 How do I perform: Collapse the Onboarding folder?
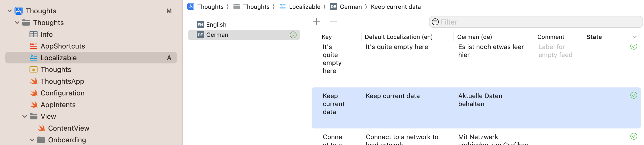pos(32,140)
